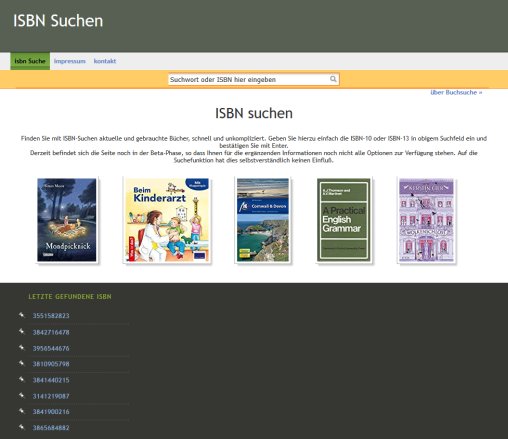
Task: Click the 'ISBN suchen' page heading
Action: click(x=254, y=113)
